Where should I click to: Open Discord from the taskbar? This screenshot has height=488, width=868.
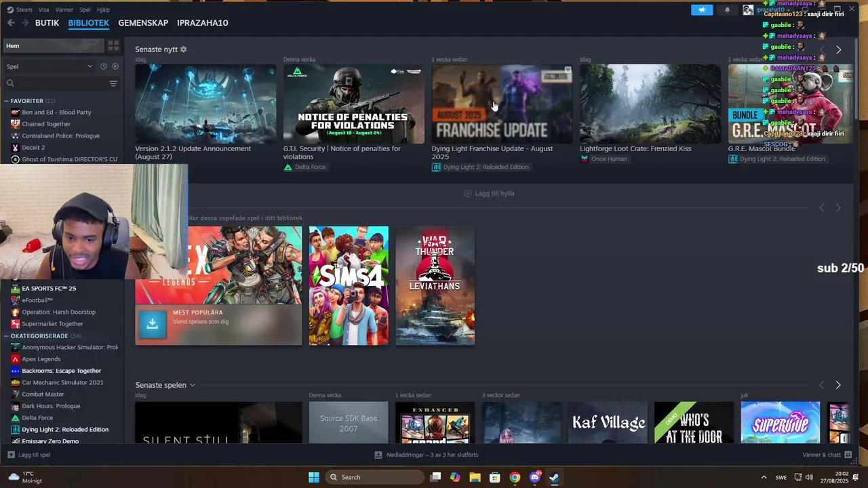[x=534, y=477]
